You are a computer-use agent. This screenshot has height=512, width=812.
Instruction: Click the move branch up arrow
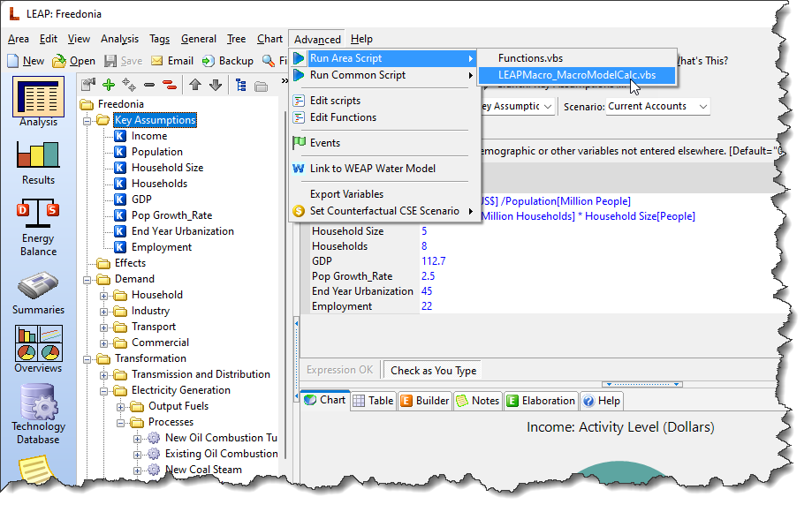pos(195,85)
